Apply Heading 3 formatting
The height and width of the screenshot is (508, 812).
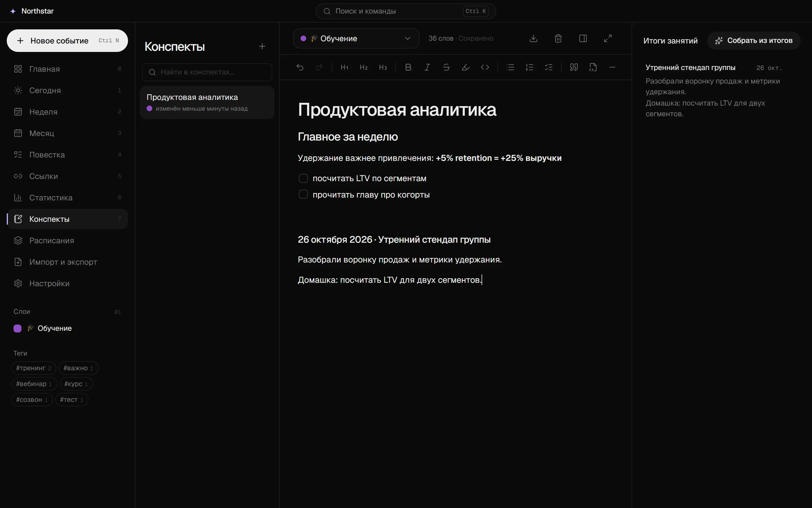pyautogui.click(x=383, y=67)
